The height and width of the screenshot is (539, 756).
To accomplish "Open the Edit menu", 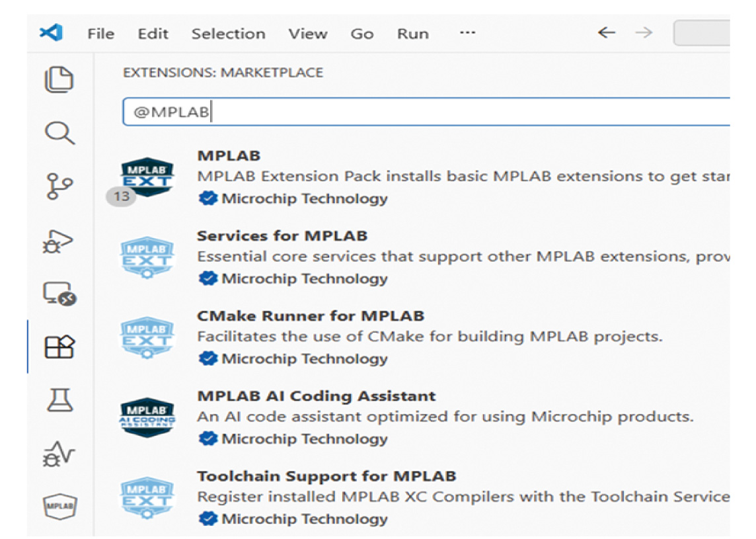I will click(x=153, y=34).
